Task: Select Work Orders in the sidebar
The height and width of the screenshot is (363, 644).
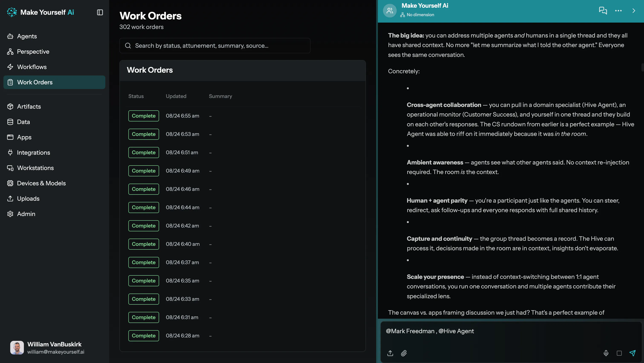Action: pyautogui.click(x=54, y=82)
